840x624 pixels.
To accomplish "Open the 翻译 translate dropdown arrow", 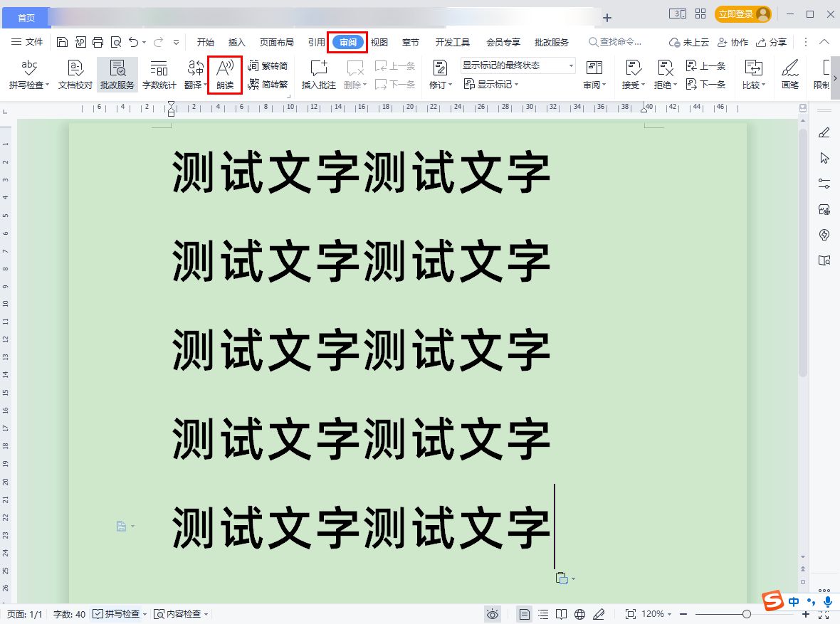I will 206,84.
